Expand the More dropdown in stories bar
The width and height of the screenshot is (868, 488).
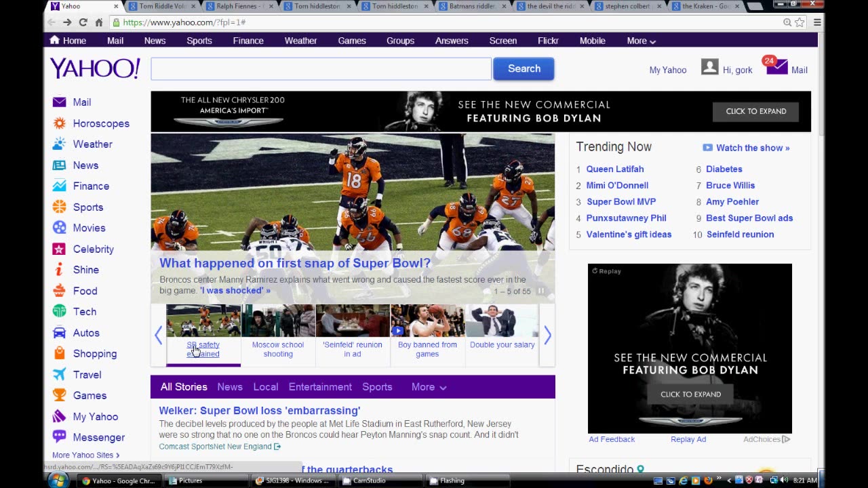coord(429,387)
